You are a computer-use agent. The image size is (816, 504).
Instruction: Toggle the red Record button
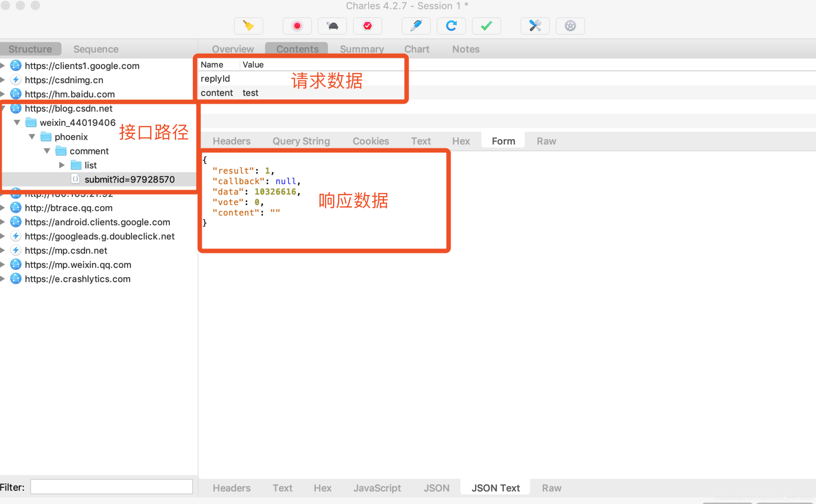pyautogui.click(x=297, y=26)
